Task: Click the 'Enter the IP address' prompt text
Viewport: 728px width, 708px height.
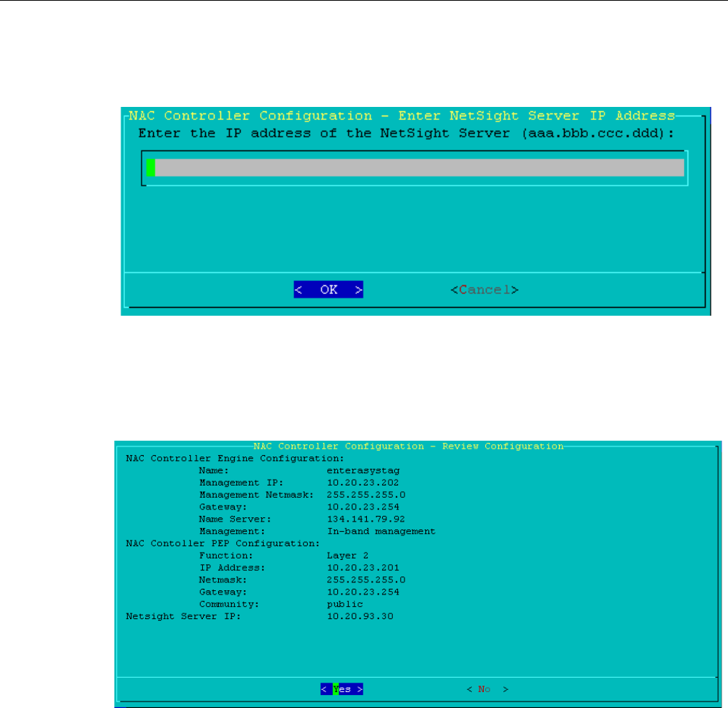Action: (406, 134)
